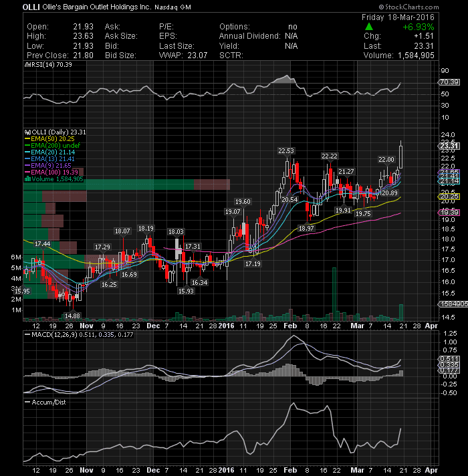The height and width of the screenshot is (476, 468).
Task: Click the Volume value 1,584,905 in header
Action: (x=416, y=55)
